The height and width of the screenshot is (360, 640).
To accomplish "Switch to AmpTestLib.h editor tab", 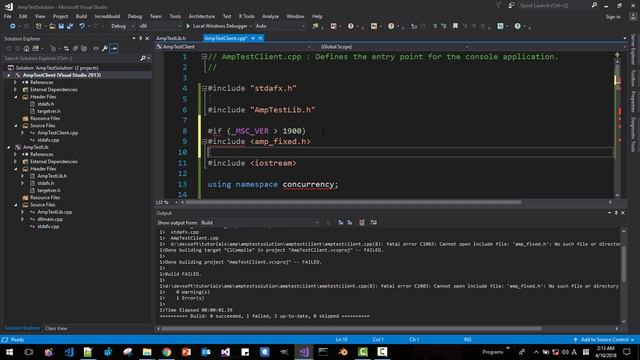I will click(x=171, y=38).
